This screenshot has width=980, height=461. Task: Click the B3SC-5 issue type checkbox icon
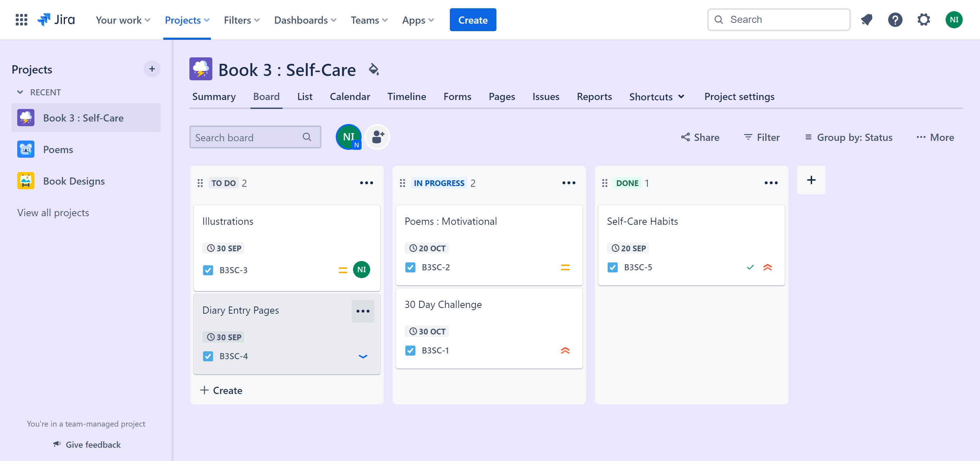(612, 267)
